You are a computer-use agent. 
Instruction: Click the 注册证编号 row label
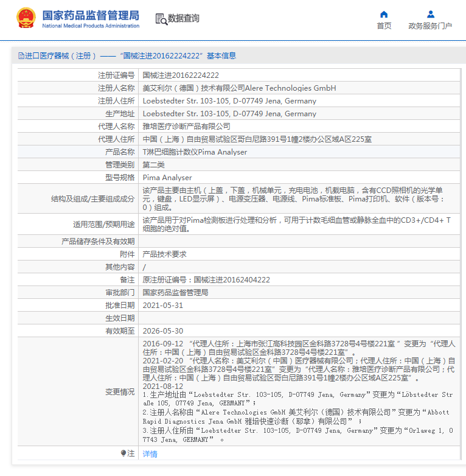(x=116, y=75)
